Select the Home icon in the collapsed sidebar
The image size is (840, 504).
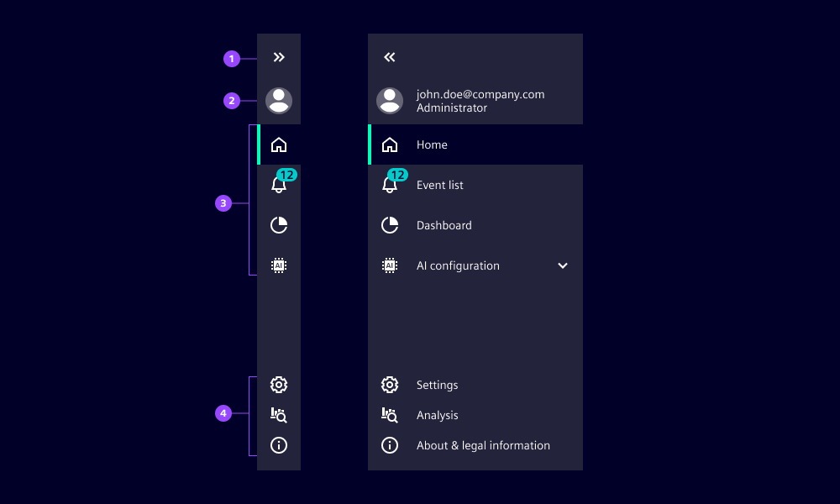279,144
